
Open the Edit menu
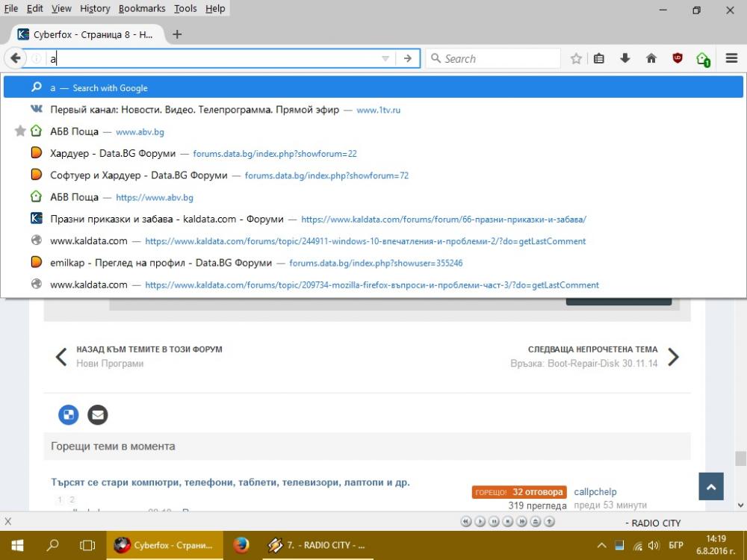click(x=35, y=8)
